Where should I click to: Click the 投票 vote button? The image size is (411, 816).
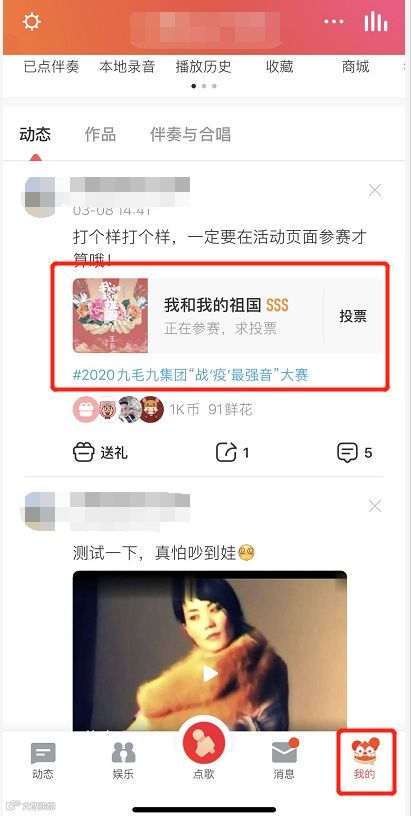click(x=353, y=316)
